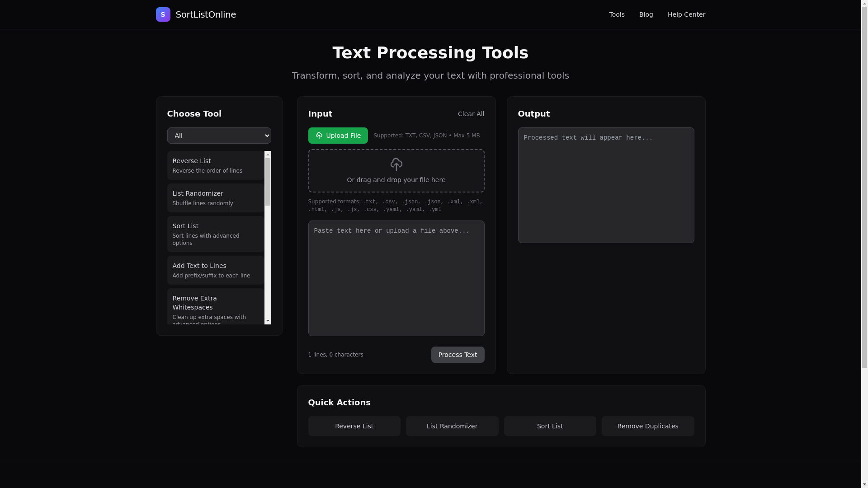This screenshot has height=488, width=868.
Task: Click the SortListOnline purple S logo
Action: click(x=163, y=14)
